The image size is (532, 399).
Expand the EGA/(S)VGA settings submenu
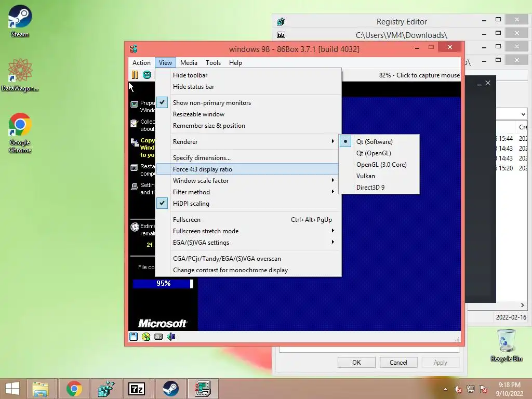click(x=248, y=243)
